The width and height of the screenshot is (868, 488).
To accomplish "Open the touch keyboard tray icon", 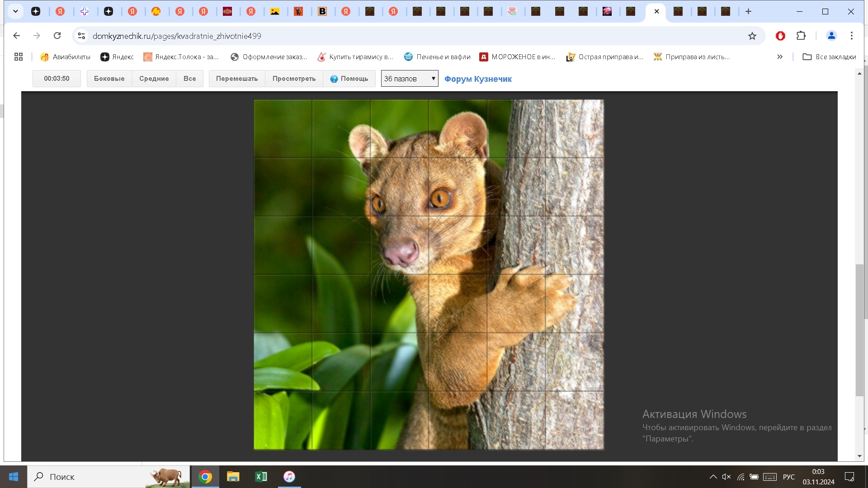I will pyautogui.click(x=770, y=477).
